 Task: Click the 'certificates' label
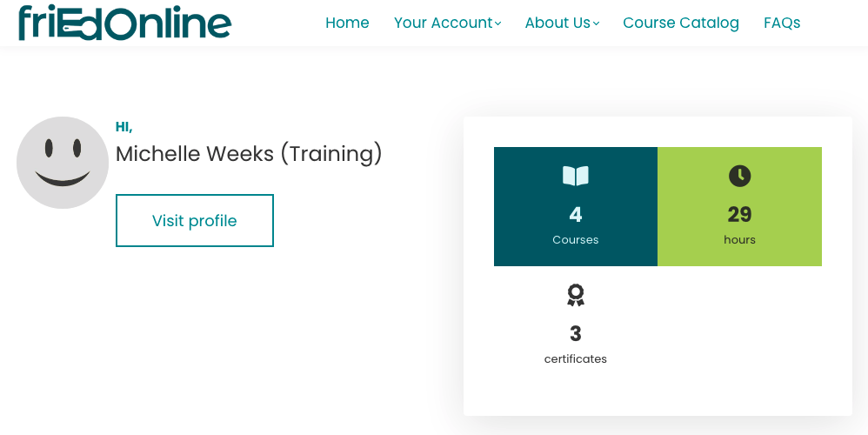[576, 358]
